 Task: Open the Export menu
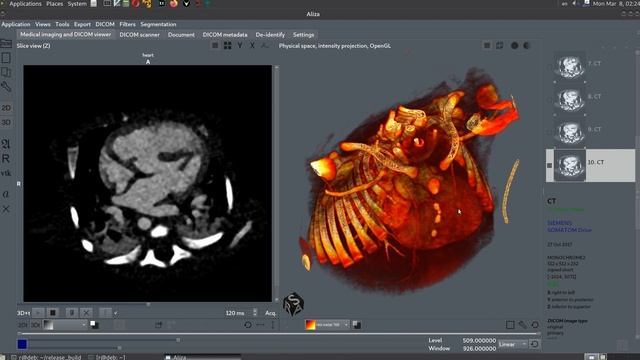82,24
